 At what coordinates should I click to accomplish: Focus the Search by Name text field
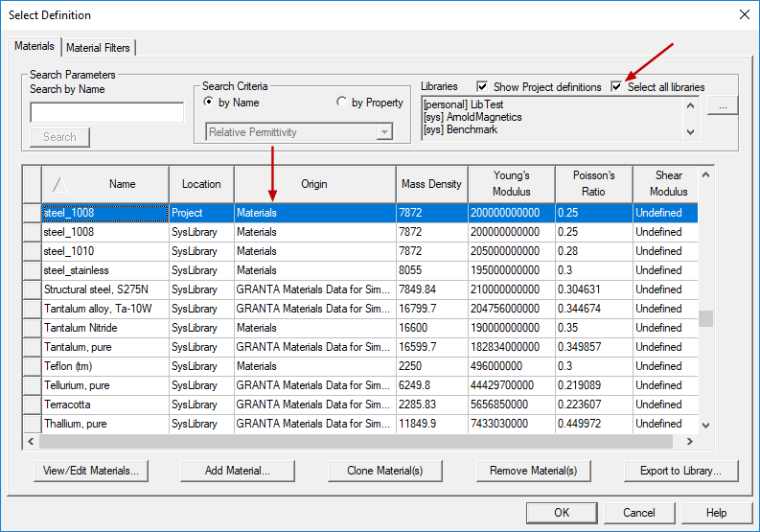pos(106,113)
